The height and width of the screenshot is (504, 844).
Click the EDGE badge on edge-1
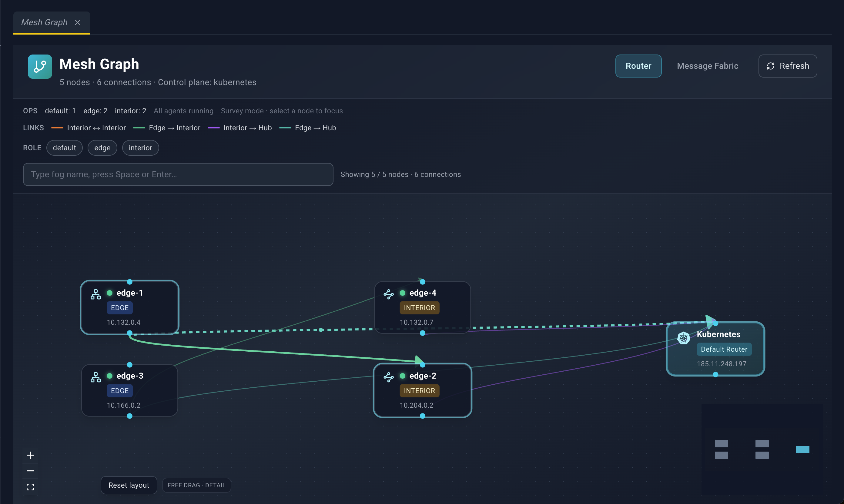tap(120, 308)
